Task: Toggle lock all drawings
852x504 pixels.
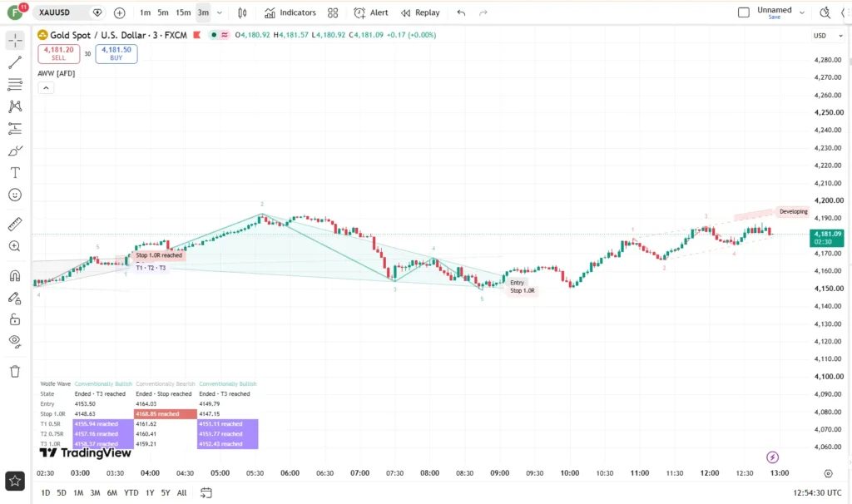Action: [15, 319]
